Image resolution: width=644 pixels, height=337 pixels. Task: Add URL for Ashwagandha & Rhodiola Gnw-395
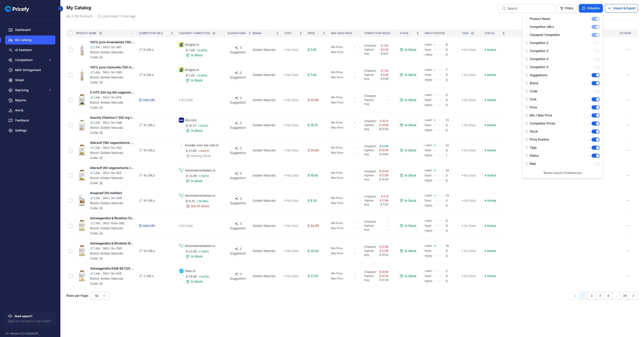click(x=147, y=226)
